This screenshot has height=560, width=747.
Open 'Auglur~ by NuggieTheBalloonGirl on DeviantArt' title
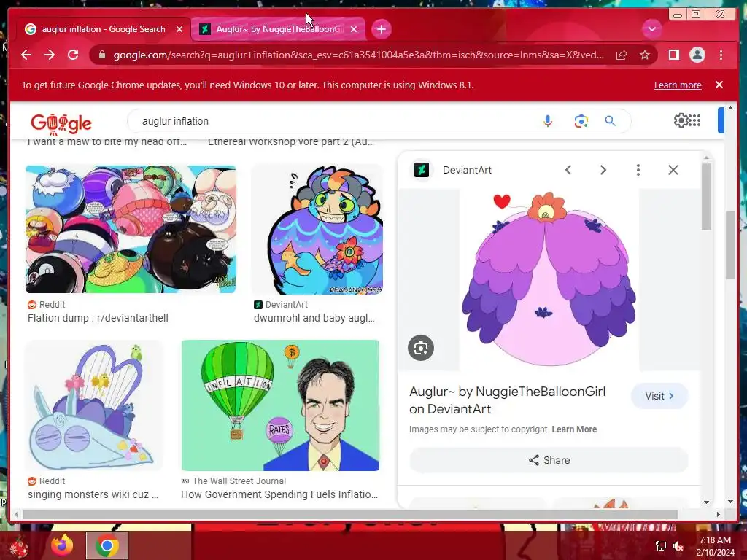pyautogui.click(x=508, y=400)
